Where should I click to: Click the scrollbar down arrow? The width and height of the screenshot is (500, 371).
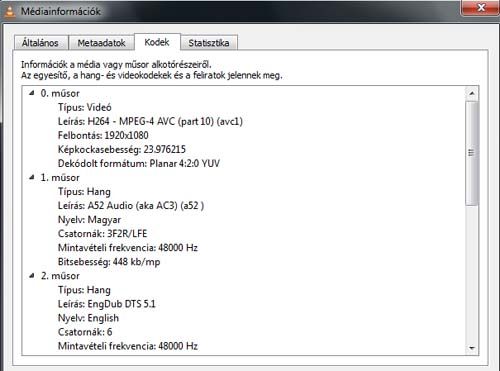point(472,348)
